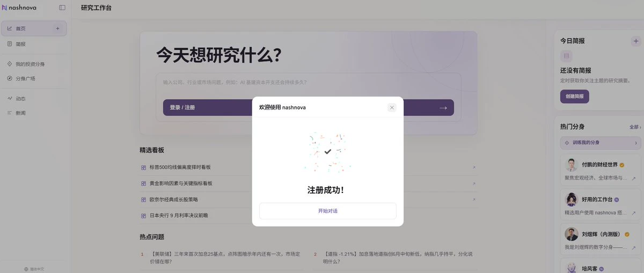644x273 pixels.
Task: Click the language selector 简体中文
Action: (x=34, y=269)
